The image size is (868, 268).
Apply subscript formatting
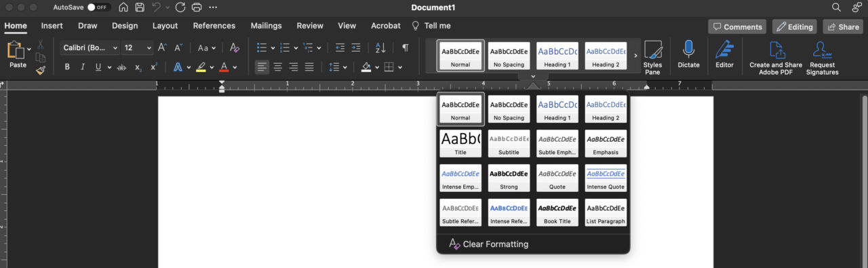(138, 67)
